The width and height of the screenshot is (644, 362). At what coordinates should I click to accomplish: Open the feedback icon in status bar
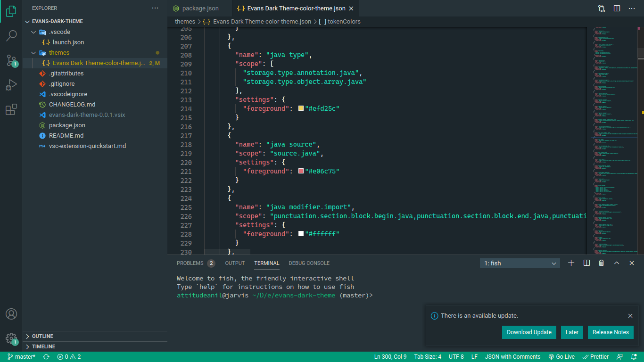click(x=620, y=357)
